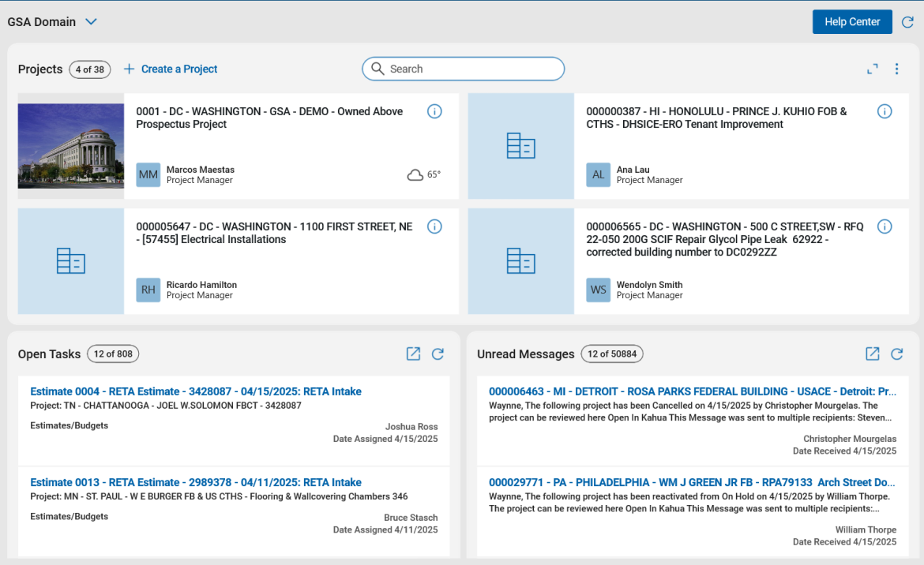This screenshot has height=565, width=924.
Task: Expand the GSA Domain selector
Action: (x=90, y=21)
